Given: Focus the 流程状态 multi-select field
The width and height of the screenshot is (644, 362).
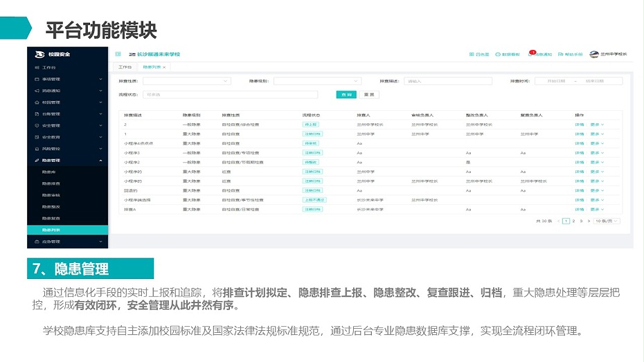Looking at the screenshot, I should pyautogui.click(x=231, y=95).
